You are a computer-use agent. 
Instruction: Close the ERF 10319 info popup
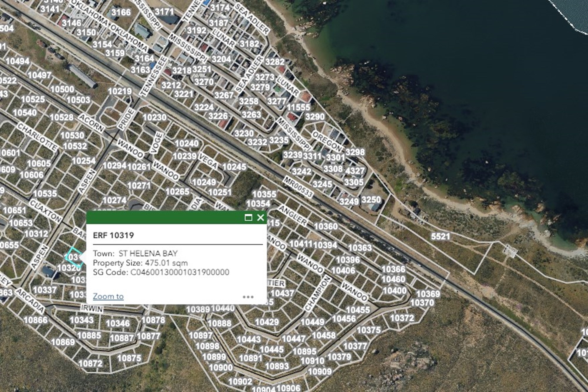260,218
